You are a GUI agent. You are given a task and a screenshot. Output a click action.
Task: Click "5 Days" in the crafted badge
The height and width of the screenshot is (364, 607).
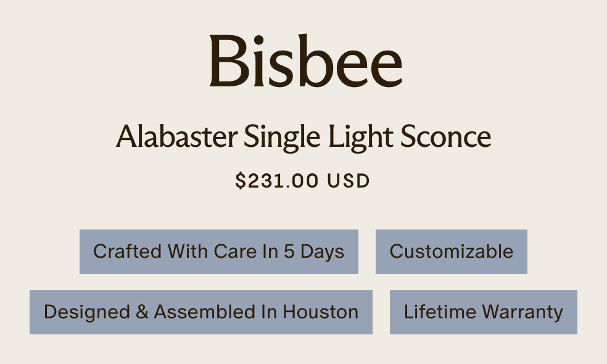tap(313, 252)
